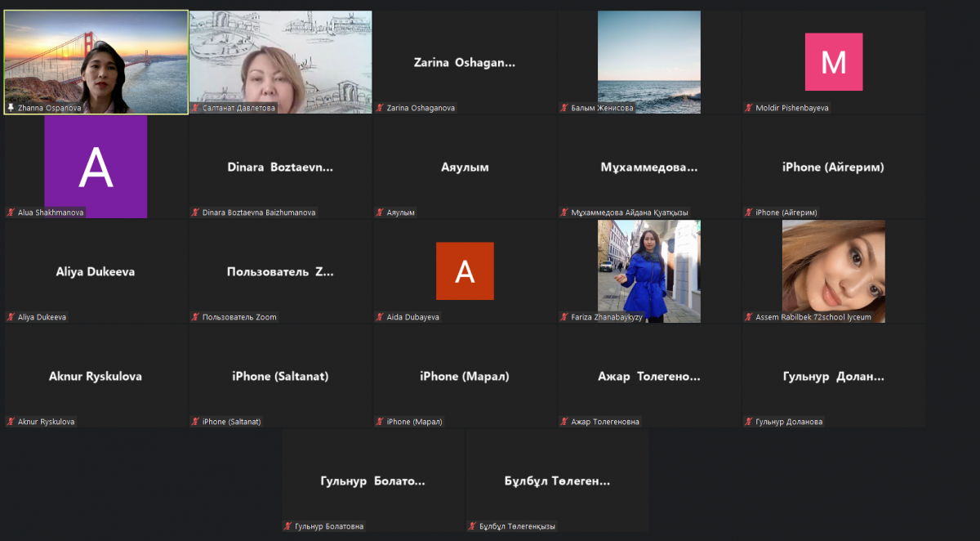
Task: Click muted mic icon next to Aknur Ryskulova
Action: tap(11, 422)
